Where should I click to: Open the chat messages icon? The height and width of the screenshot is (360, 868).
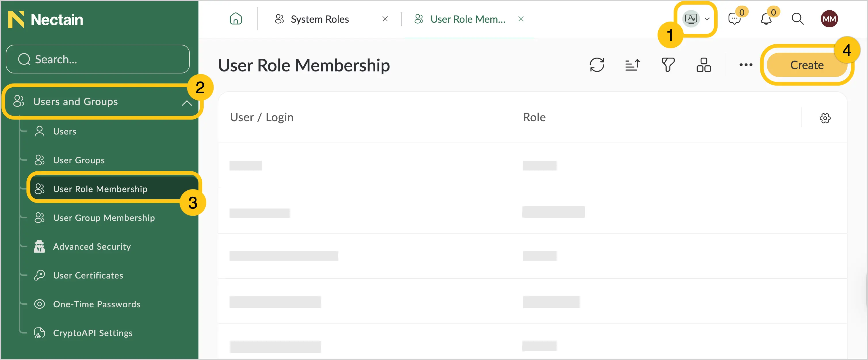734,19
